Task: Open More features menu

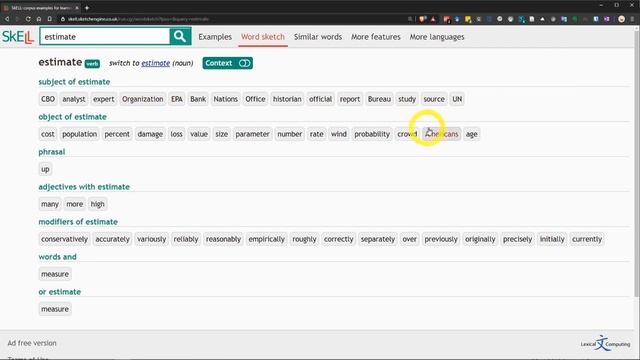Action: coord(376,37)
